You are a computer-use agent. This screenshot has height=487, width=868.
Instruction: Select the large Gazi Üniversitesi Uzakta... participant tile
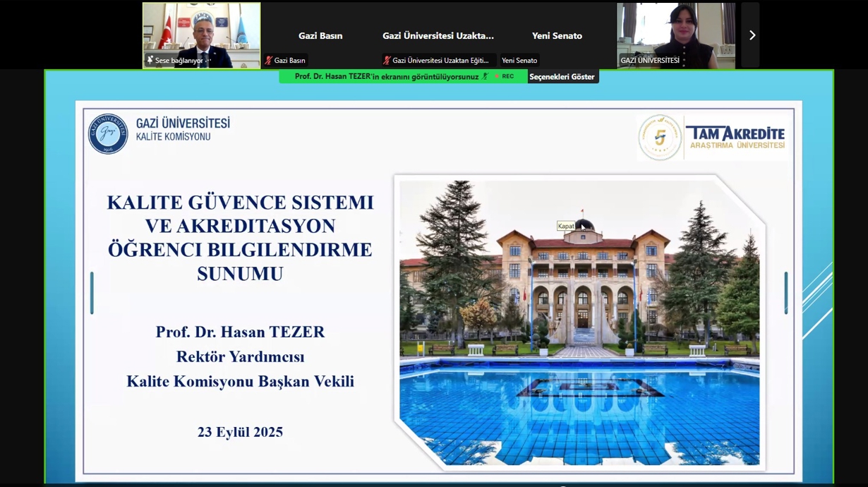(438, 35)
